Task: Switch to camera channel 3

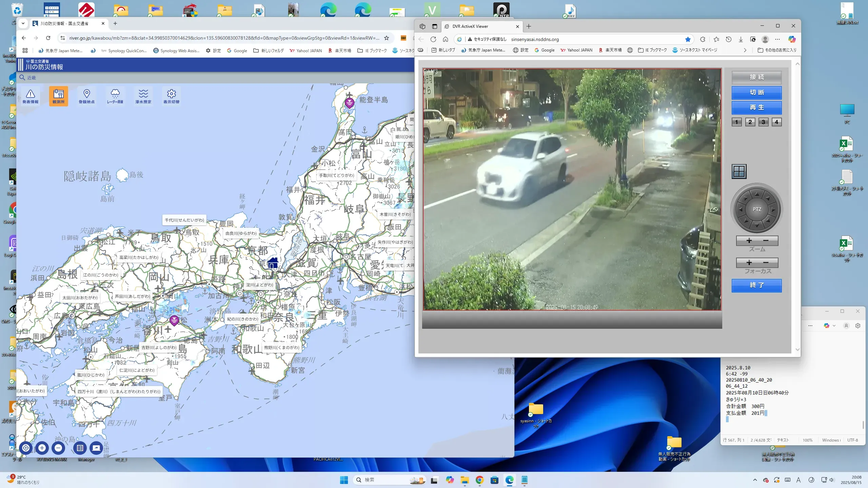Action: tap(763, 122)
